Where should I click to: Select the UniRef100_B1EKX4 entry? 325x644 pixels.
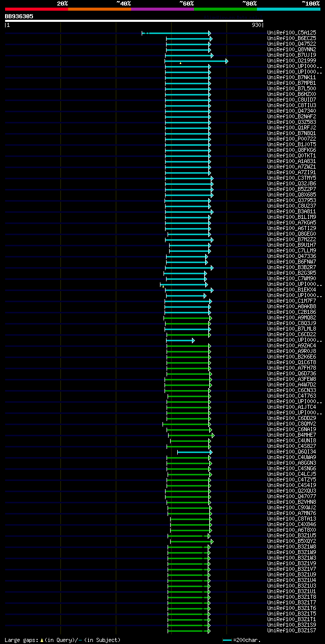(x=291, y=289)
